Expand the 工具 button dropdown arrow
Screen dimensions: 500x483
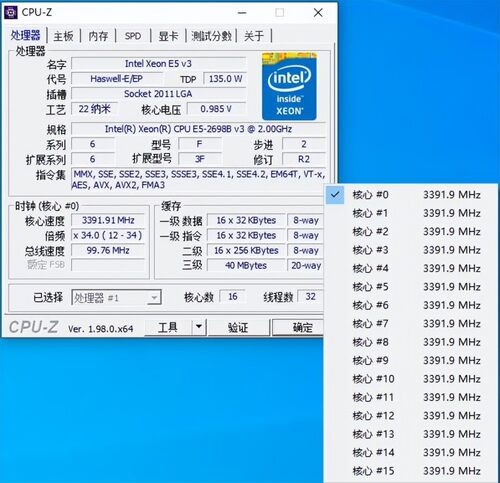pyautogui.click(x=199, y=327)
